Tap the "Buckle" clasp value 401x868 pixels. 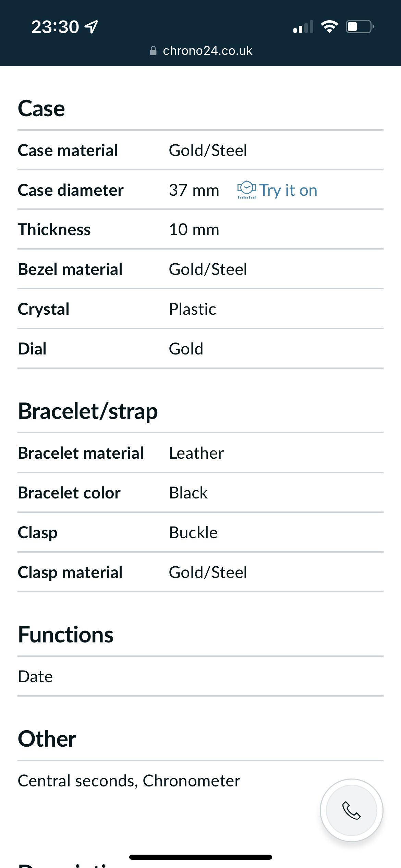(x=193, y=533)
